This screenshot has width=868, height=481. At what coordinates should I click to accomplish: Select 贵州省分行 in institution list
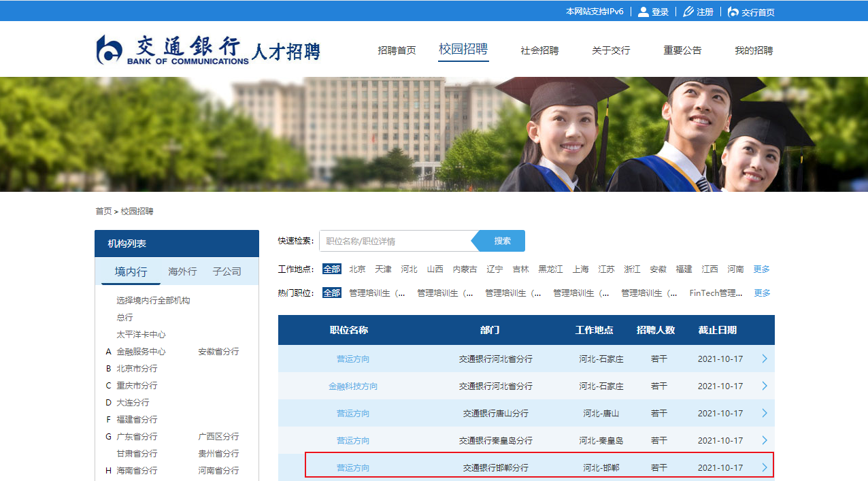(x=218, y=454)
